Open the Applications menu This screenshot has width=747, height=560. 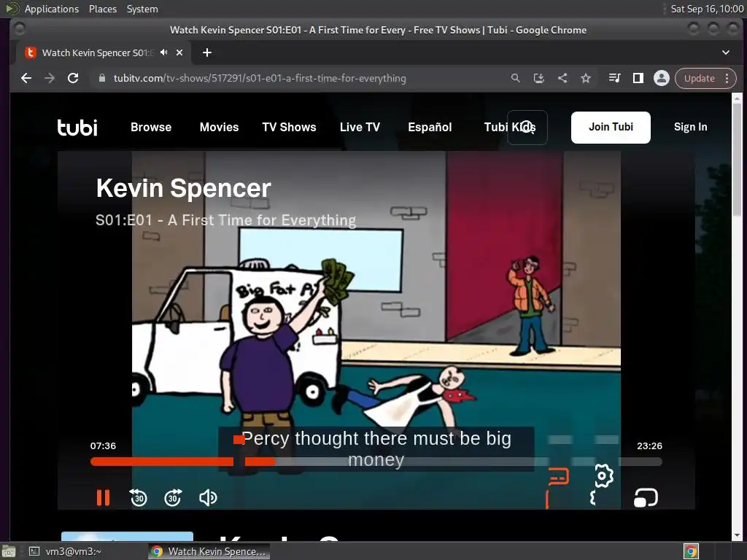click(52, 9)
